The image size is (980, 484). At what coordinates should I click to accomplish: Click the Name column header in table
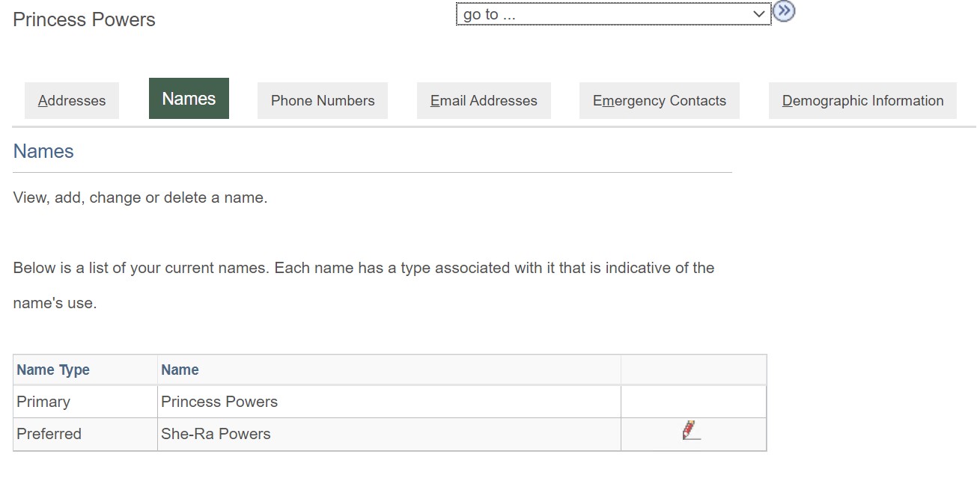pos(180,370)
